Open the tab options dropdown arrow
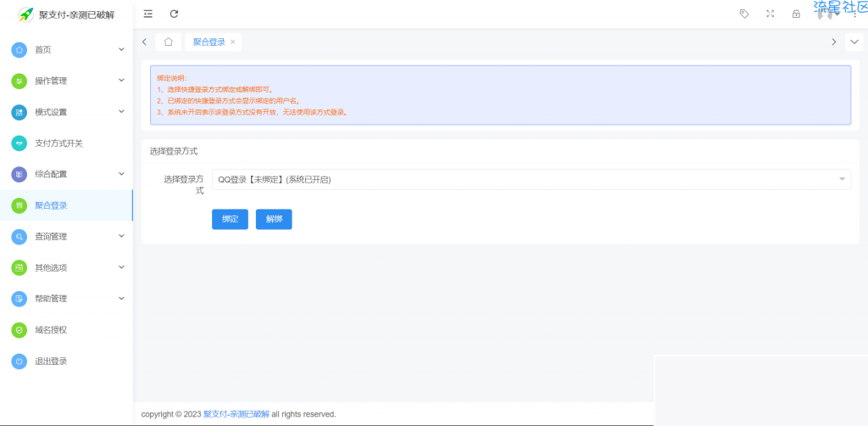Image resolution: width=868 pixels, height=426 pixels. coord(854,42)
